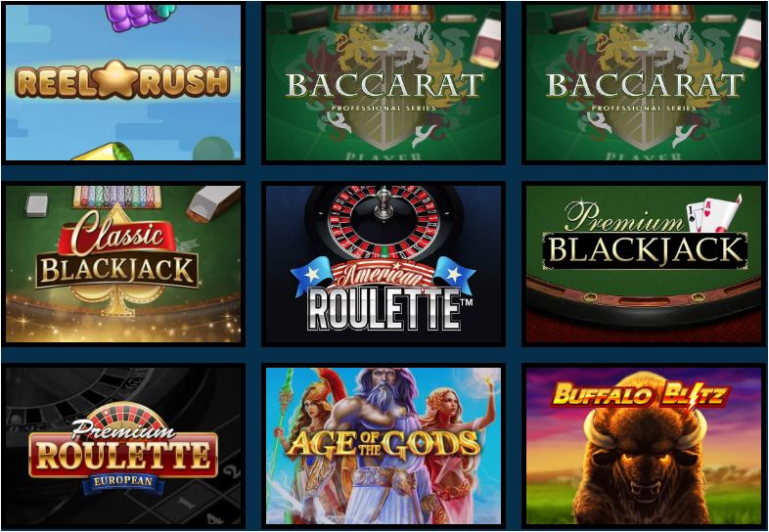This screenshot has width=769, height=532.
Task: Click the gold spade under Classic Blackjack
Action: [117, 300]
